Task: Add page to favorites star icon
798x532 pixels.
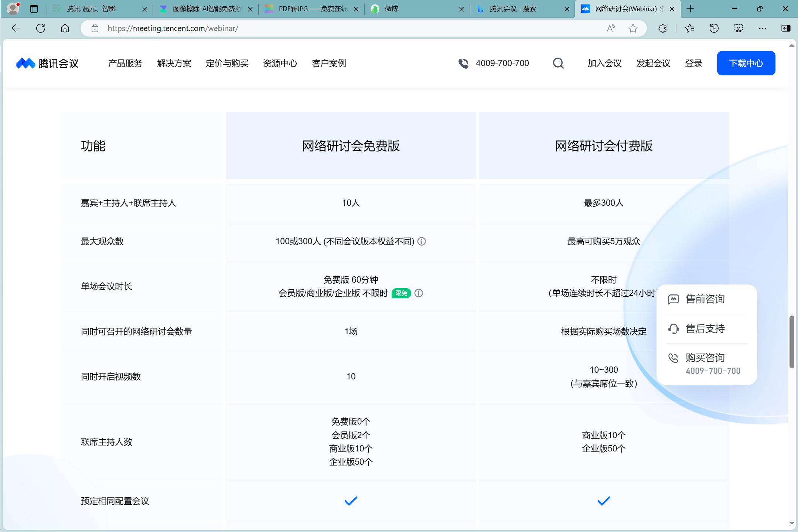Action: [633, 28]
